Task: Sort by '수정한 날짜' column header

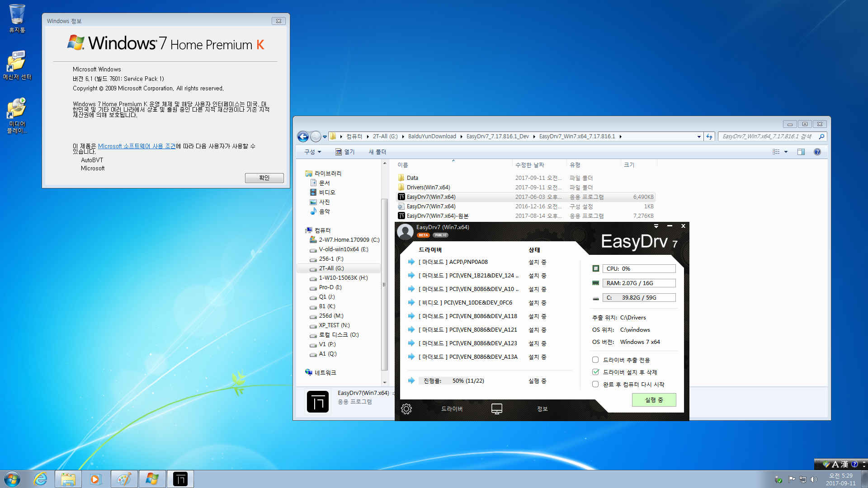Action: [539, 165]
